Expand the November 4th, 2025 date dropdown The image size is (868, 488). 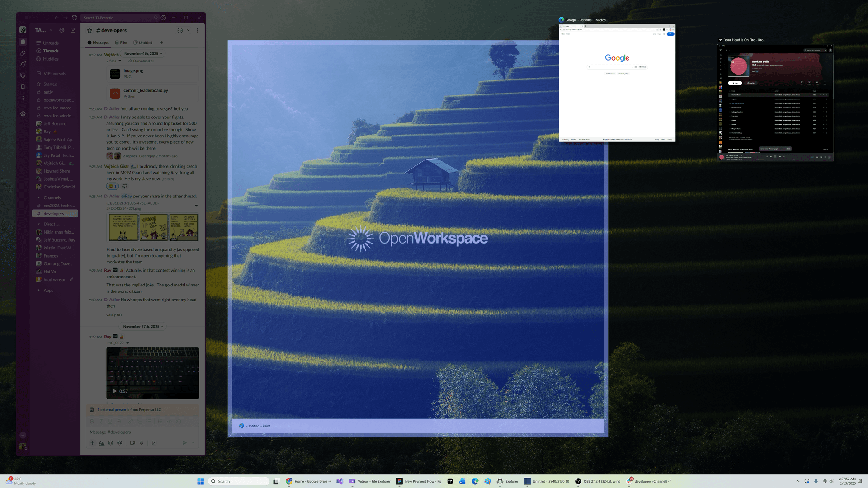tap(143, 53)
